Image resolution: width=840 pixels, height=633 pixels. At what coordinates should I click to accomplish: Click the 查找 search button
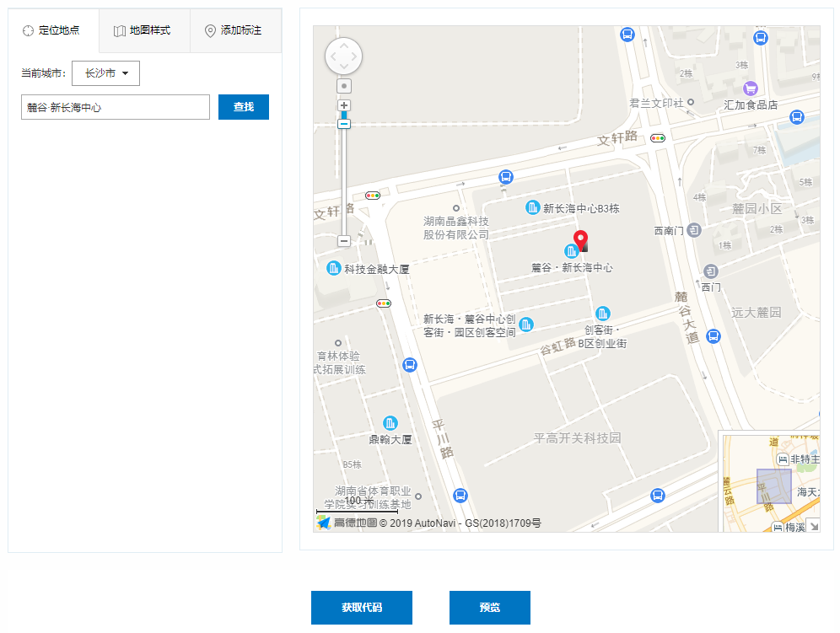point(243,107)
